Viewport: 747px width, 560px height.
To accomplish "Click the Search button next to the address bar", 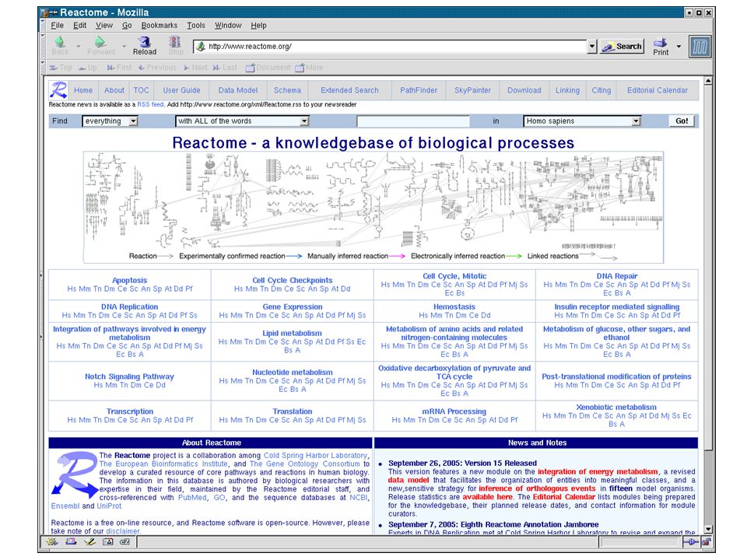I will click(x=622, y=46).
